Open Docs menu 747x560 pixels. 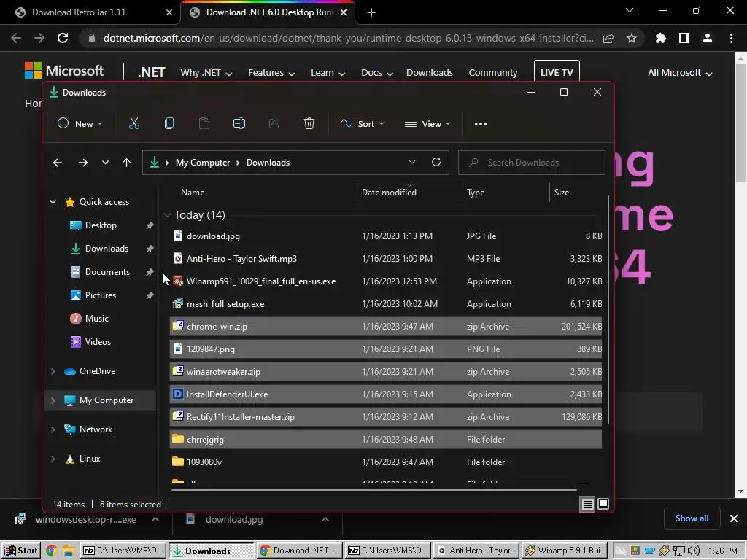point(377,73)
